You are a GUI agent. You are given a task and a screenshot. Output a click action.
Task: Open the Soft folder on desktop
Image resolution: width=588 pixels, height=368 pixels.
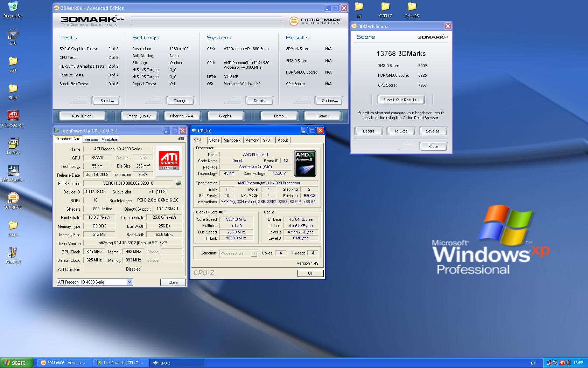[x=13, y=64]
